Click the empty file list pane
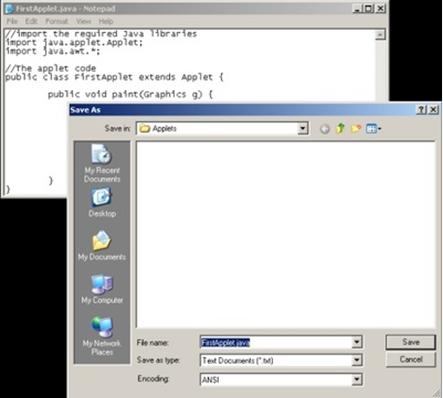The image size is (443, 398). [286, 235]
